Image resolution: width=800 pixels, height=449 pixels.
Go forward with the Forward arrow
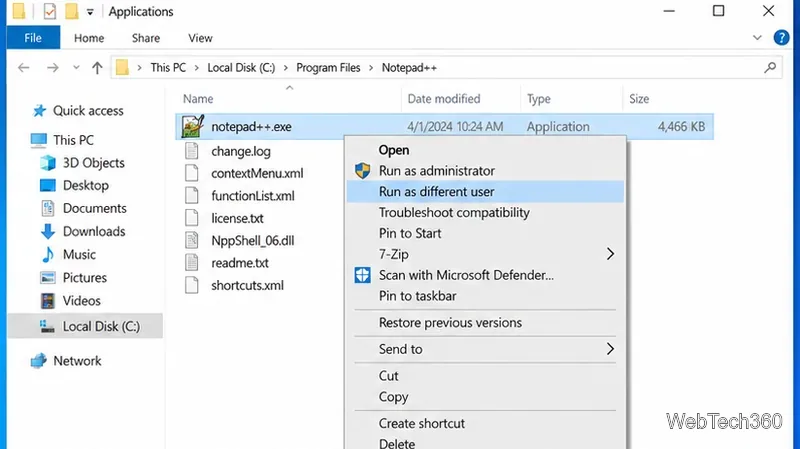point(53,68)
